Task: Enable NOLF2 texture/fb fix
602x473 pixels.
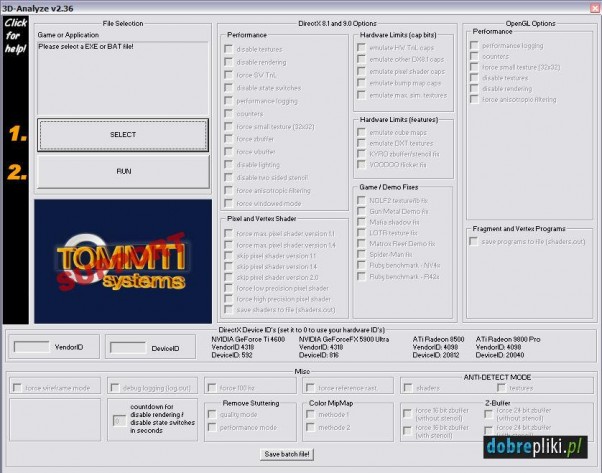Action: (361, 200)
